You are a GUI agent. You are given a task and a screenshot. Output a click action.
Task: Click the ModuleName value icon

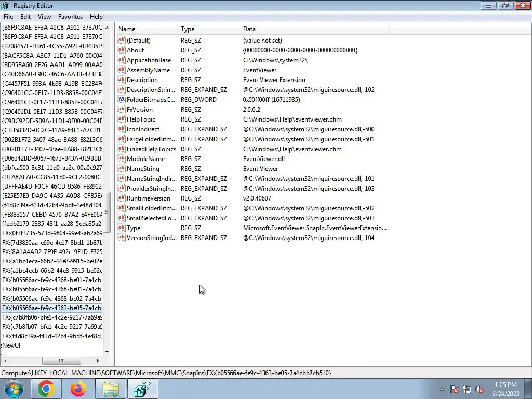pos(122,158)
